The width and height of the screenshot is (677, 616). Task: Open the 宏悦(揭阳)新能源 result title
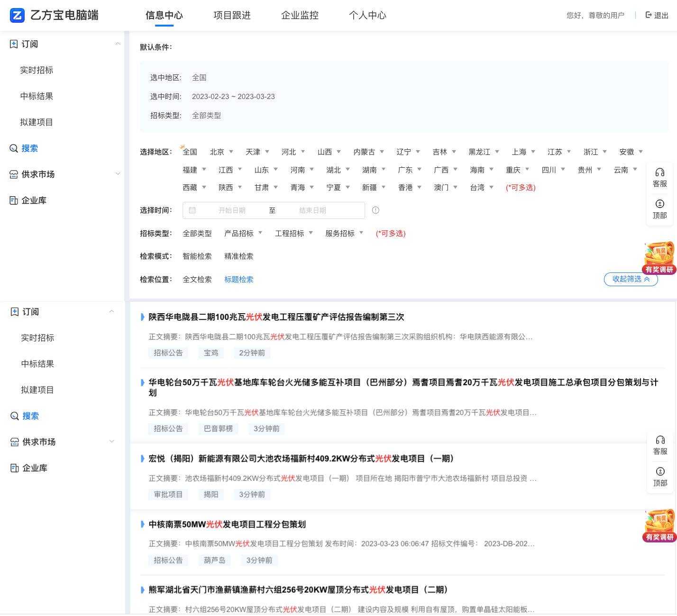coord(301,459)
